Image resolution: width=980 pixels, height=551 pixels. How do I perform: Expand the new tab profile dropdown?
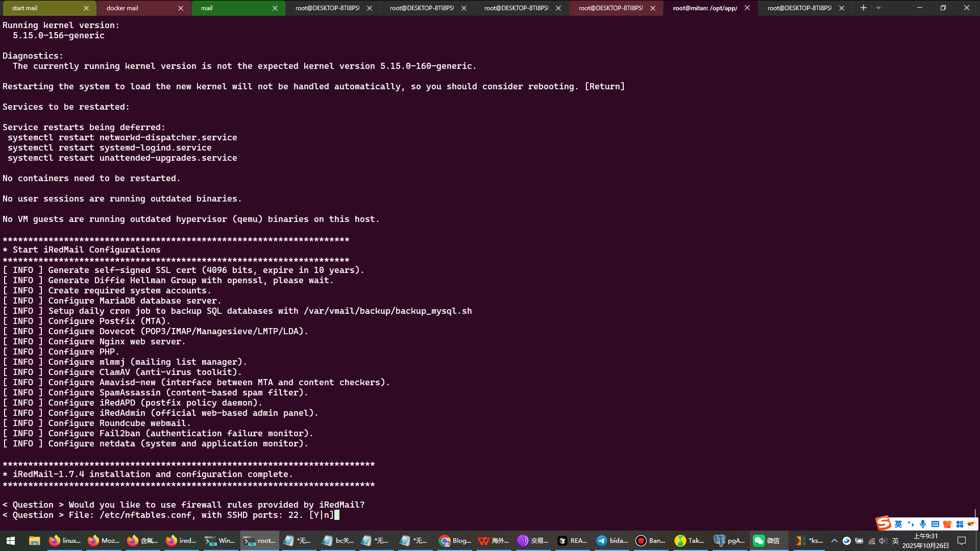point(878,8)
